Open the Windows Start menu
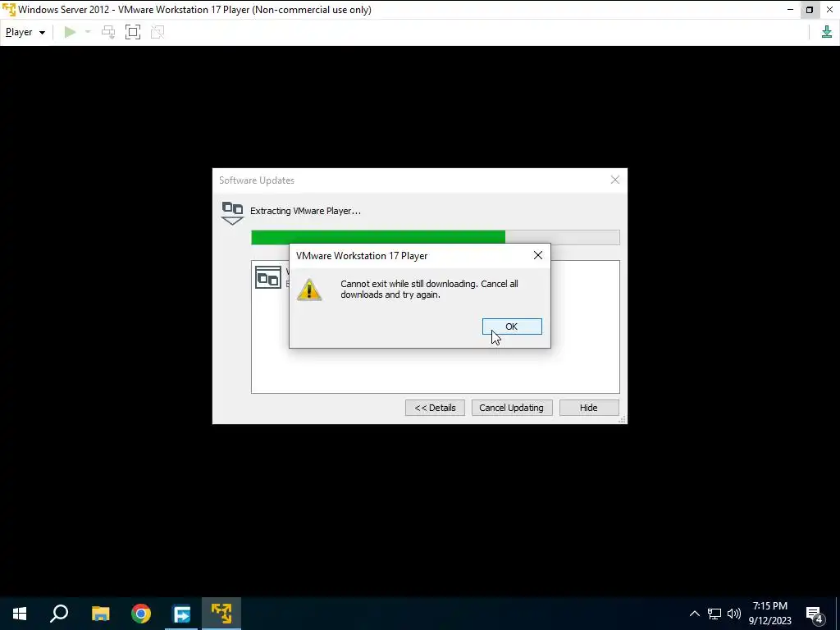840x630 pixels. point(20,614)
